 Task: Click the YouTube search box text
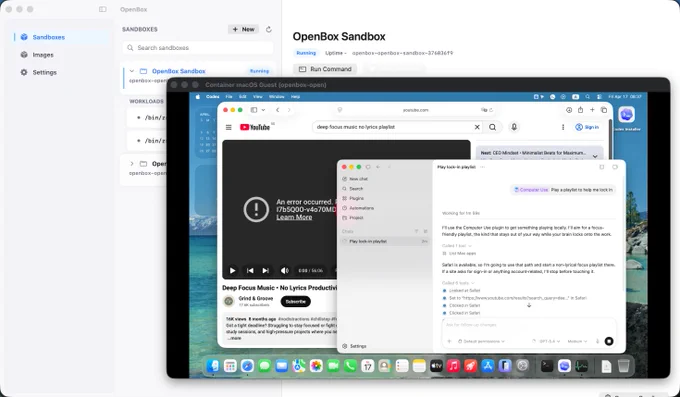356,127
